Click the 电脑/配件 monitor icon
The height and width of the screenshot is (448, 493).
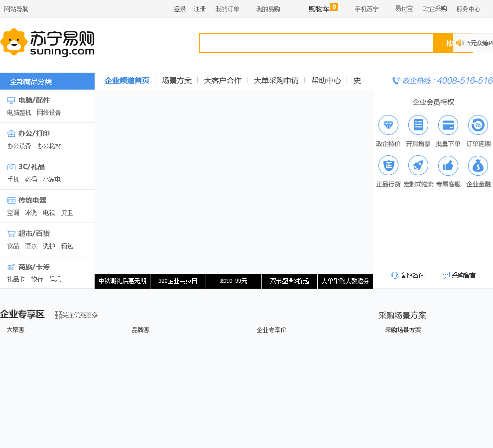click(x=11, y=100)
